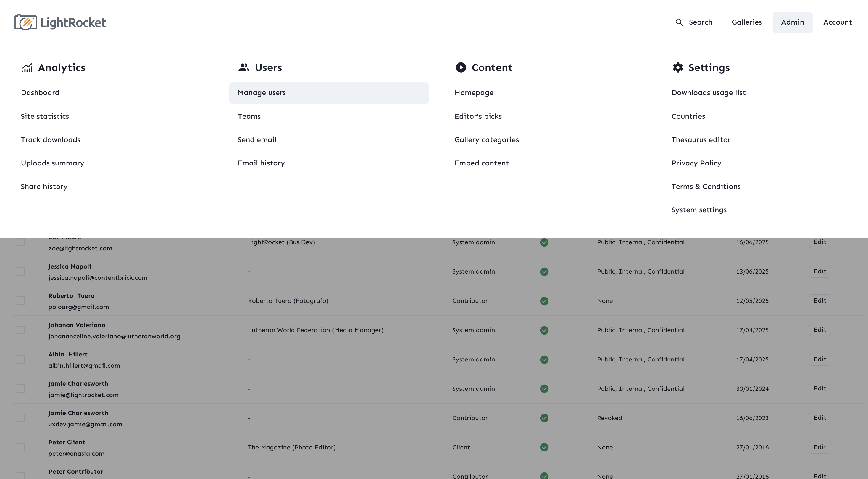Click green status check for Jessica Napoli

point(544,272)
